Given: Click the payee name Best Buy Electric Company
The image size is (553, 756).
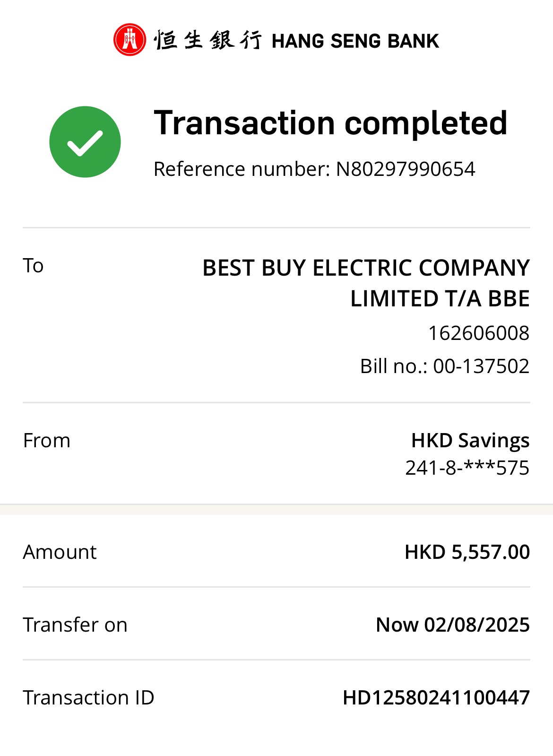Looking at the screenshot, I should [x=366, y=268].
